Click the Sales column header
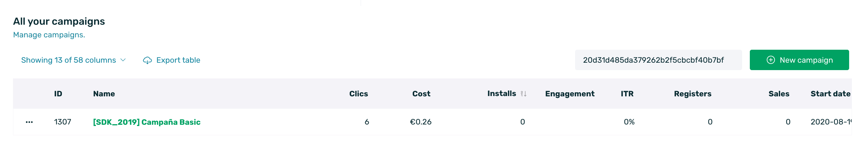This screenshot has width=868, height=147. click(778, 94)
